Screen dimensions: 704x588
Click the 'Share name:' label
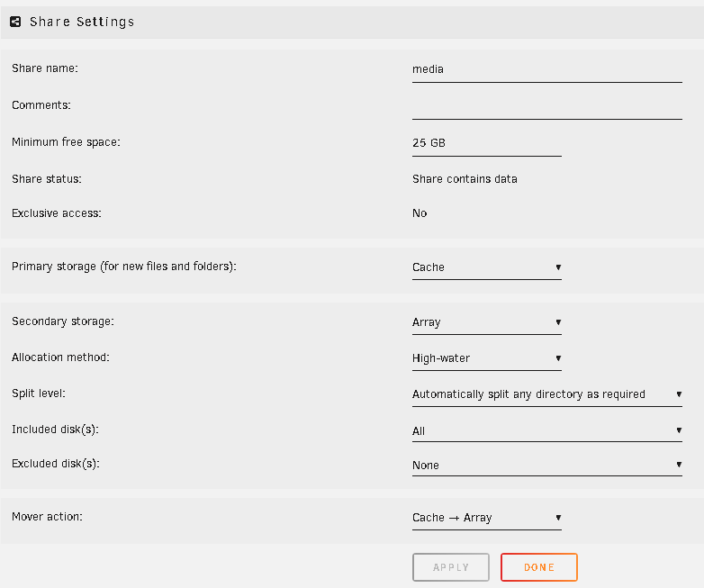click(x=45, y=68)
